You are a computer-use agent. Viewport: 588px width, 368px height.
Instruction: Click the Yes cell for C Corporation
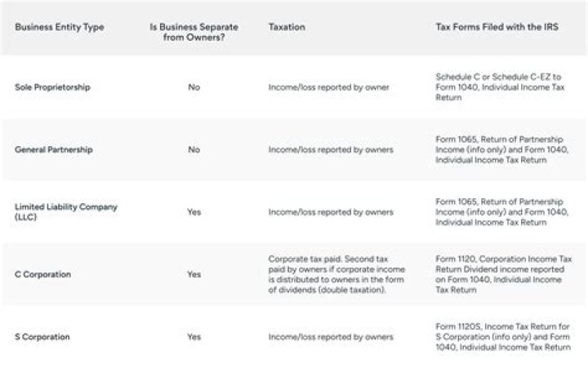194,274
